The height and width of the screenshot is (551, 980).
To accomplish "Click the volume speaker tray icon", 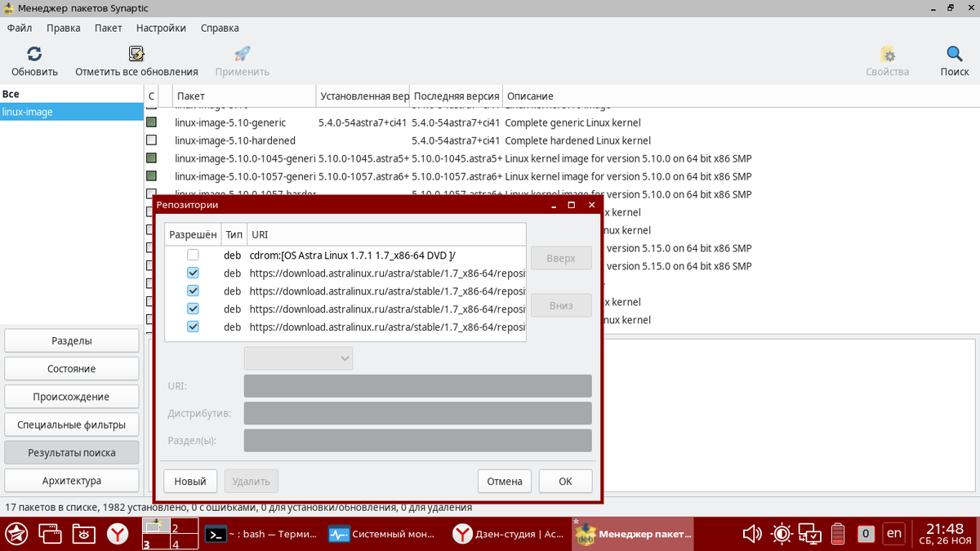I will tap(752, 535).
